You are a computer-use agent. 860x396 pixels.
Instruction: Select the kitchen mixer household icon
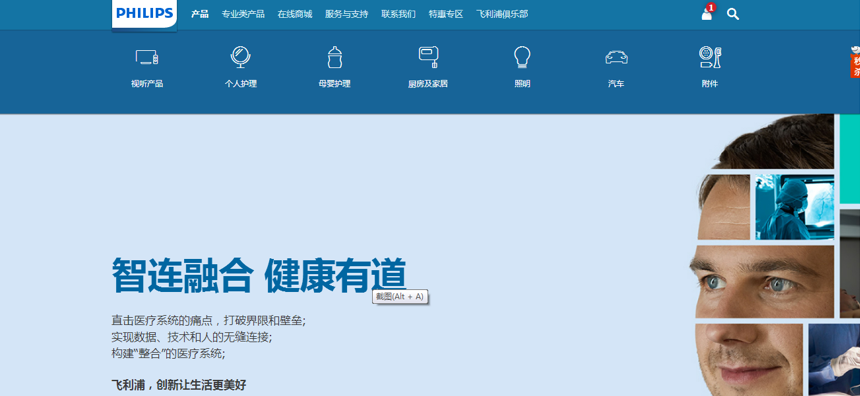tap(428, 57)
